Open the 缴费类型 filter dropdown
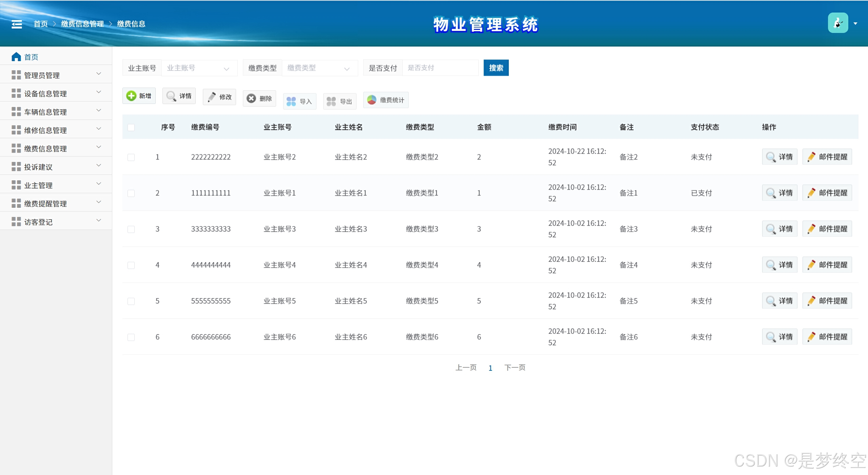Screen dimensions: 868x475 [x=320, y=68]
